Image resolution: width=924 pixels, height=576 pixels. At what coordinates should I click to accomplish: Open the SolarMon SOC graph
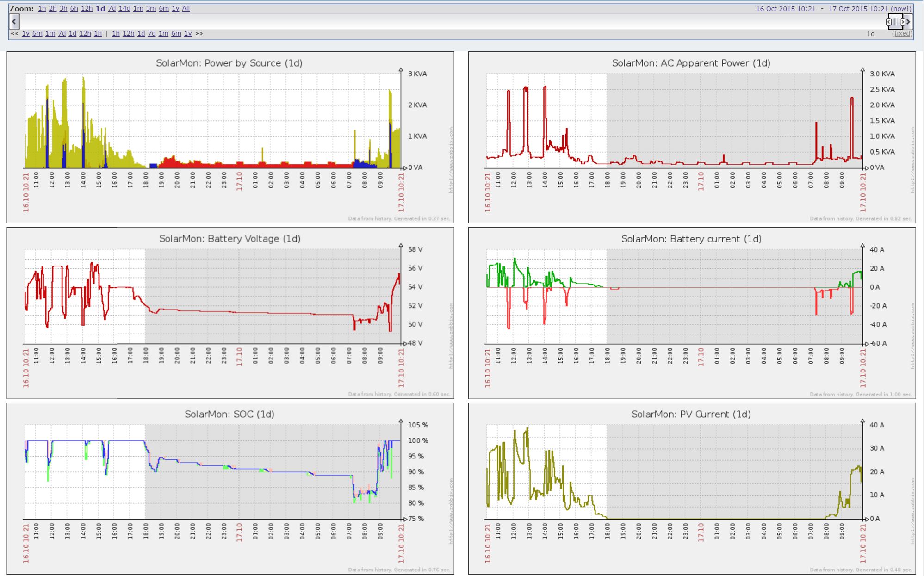(x=230, y=488)
